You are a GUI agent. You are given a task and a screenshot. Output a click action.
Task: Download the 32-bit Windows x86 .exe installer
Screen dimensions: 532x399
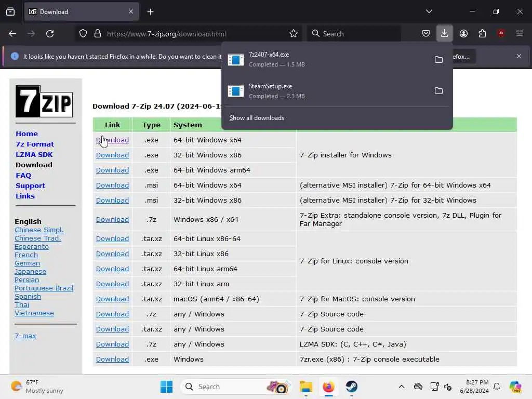click(x=112, y=155)
